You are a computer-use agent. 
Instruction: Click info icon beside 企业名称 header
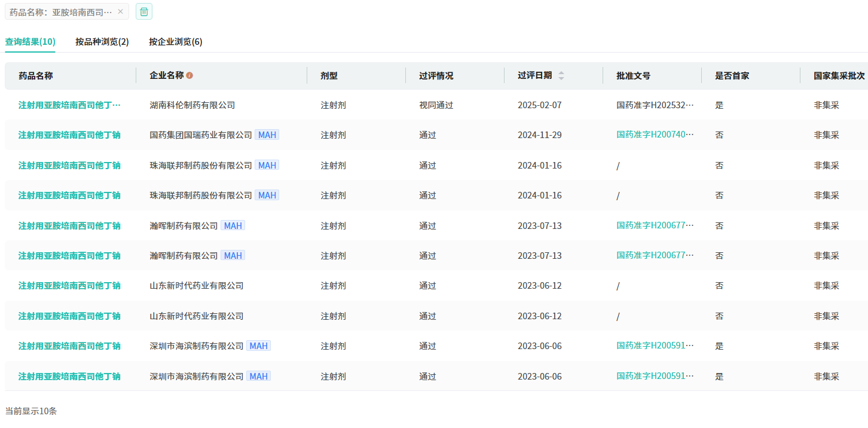(190, 76)
